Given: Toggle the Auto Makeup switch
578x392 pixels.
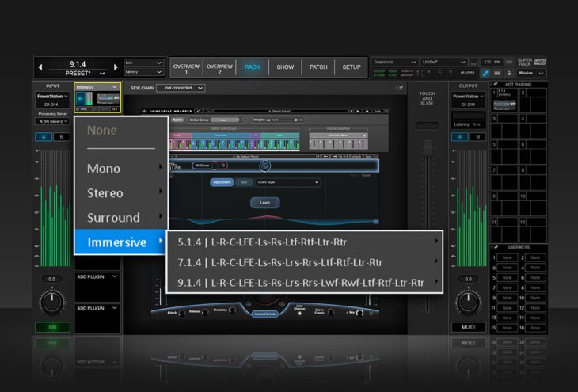Looking at the screenshot, I should [299, 313].
